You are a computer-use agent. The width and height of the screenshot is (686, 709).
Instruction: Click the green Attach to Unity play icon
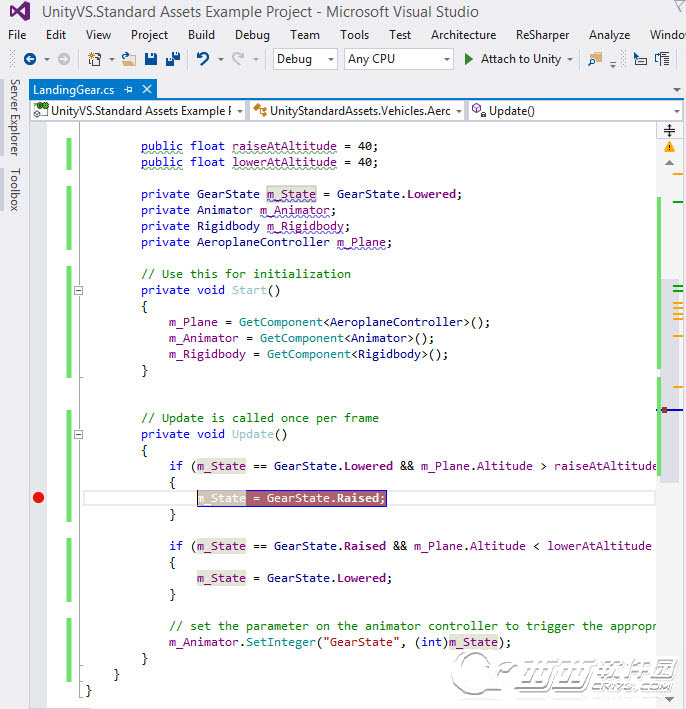point(468,59)
